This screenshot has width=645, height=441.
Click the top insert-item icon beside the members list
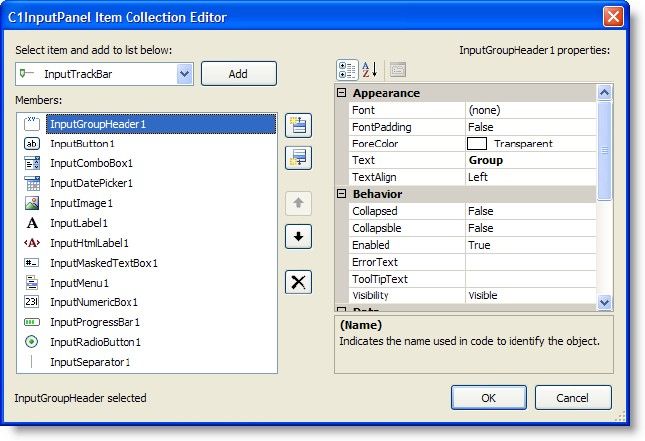tap(298, 125)
